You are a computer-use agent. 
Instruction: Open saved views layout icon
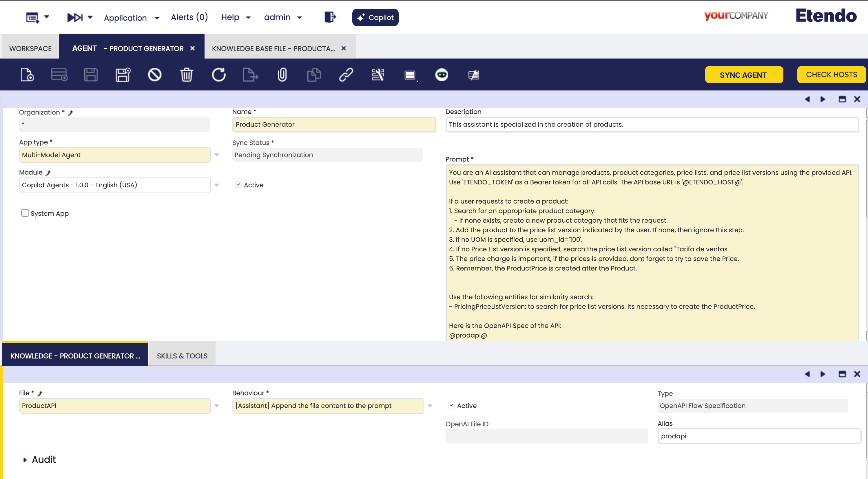click(411, 75)
